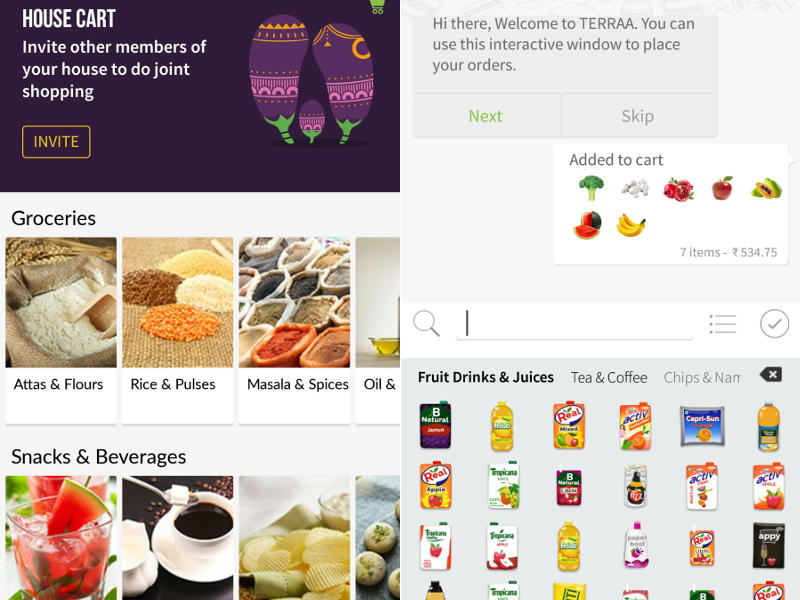Tap the watermelon in the cart
This screenshot has width=800, height=600.
(x=588, y=225)
